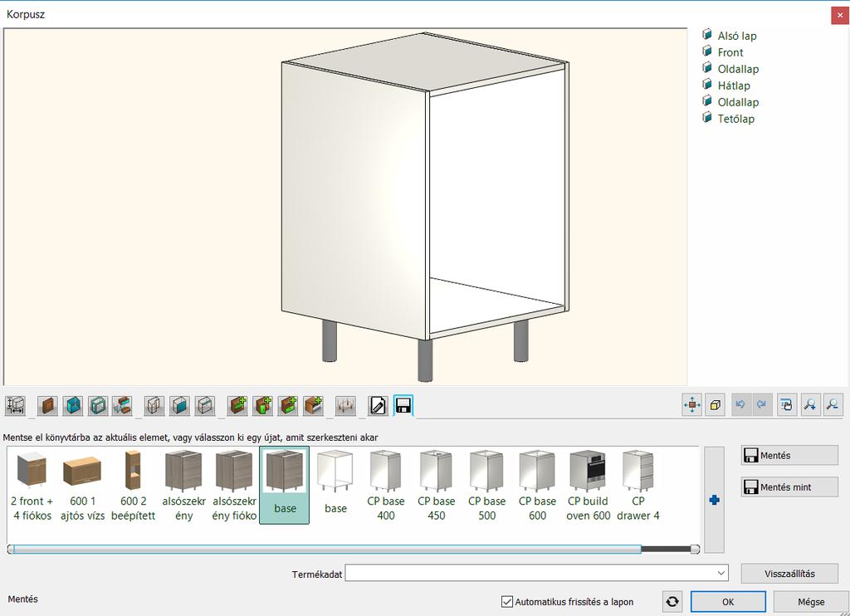
Task: Activate the four-arrow move tool
Action: tap(692, 404)
